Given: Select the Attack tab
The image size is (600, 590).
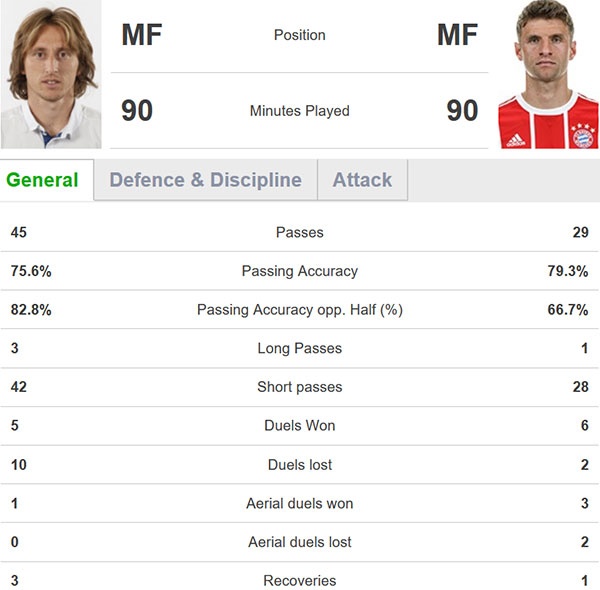Looking at the screenshot, I should click(362, 180).
